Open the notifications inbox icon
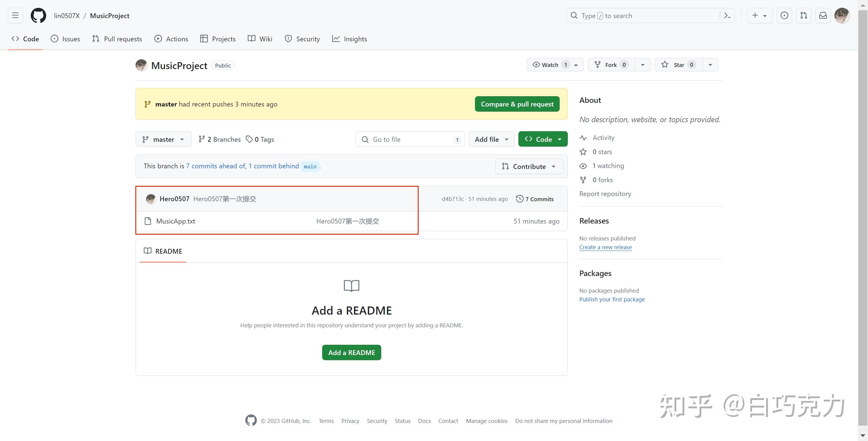This screenshot has height=441, width=868. pyautogui.click(x=823, y=15)
